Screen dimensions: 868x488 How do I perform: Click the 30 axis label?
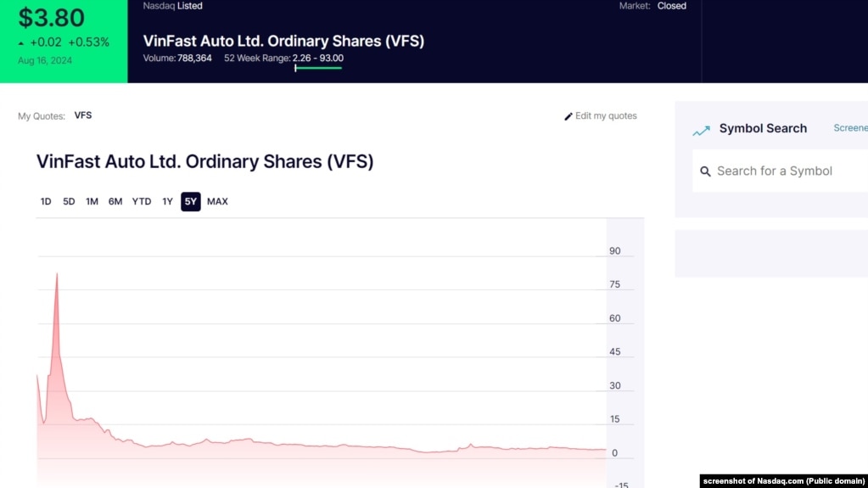[x=615, y=385]
